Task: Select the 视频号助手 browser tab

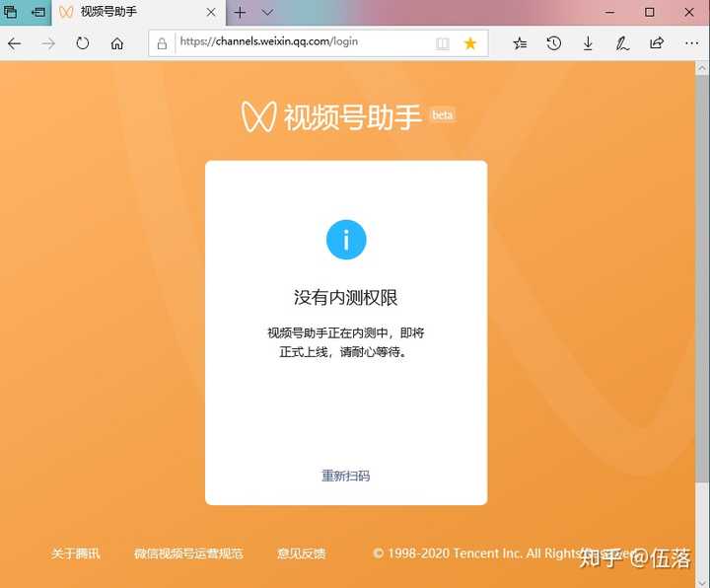Action: [139, 12]
